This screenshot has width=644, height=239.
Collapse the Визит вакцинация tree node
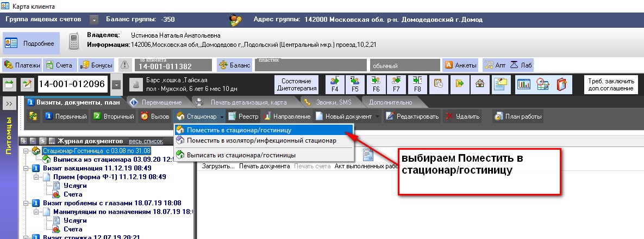click(26, 168)
